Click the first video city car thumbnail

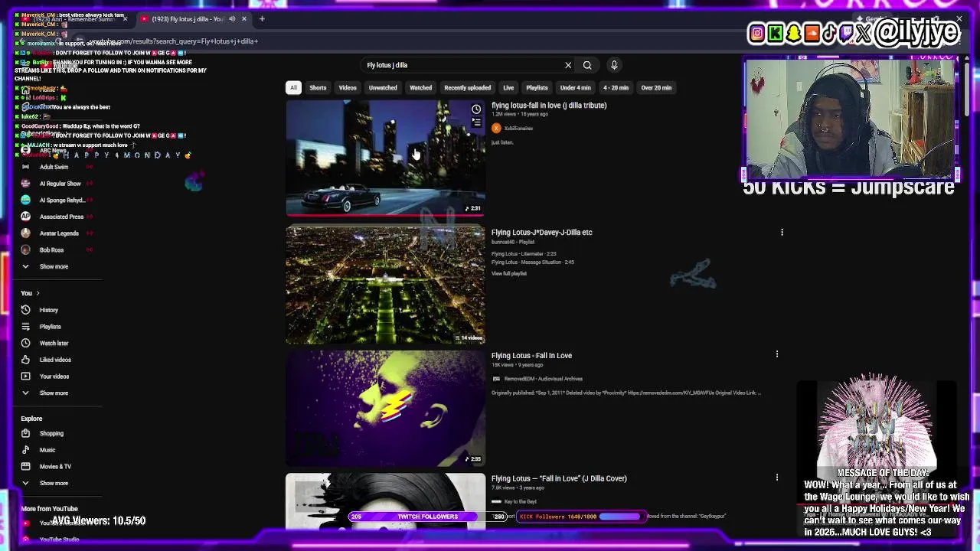[x=385, y=158]
